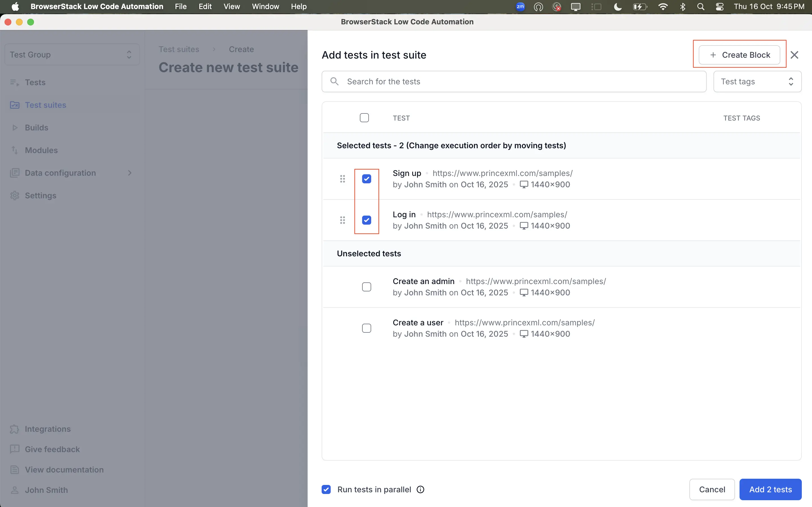Open the Test Group dropdown
This screenshot has height=507, width=812.
(71, 54)
